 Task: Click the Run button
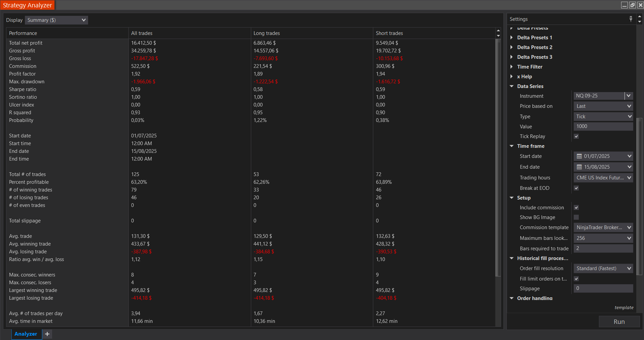click(619, 322)
